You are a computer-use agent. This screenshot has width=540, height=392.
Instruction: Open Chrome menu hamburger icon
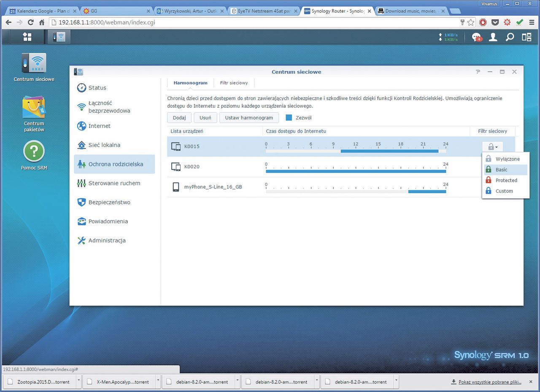(x=532, y=22)
